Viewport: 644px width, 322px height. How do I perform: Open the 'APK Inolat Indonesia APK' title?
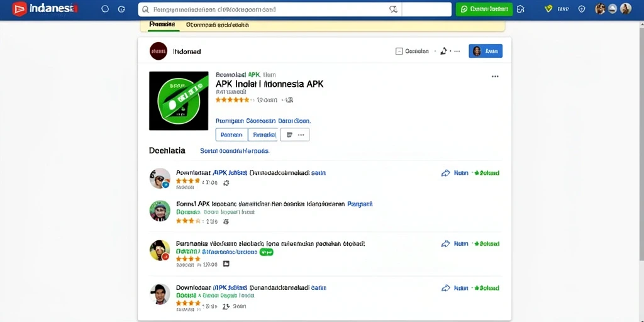(269, 84)
